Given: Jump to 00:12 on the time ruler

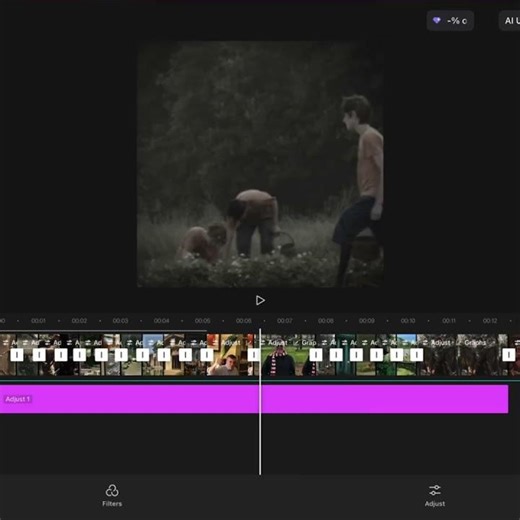Looking at the screenshot, I should pyautogui.click(x=490, y=321).
